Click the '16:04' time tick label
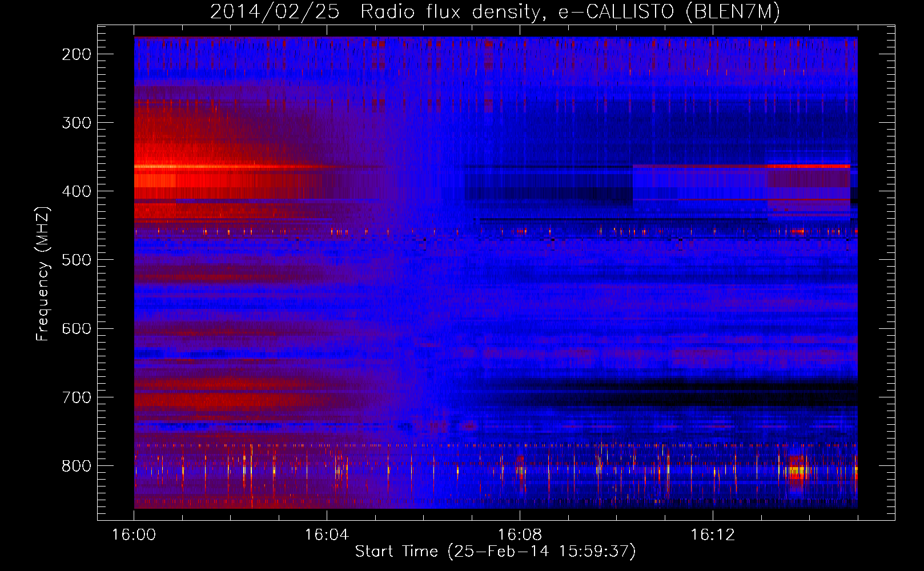 327,535
